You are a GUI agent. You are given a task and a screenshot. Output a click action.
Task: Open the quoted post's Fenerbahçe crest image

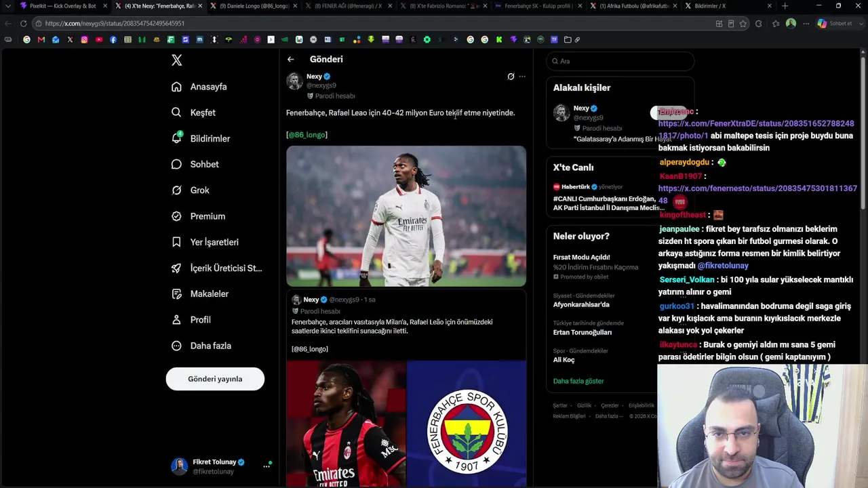(x=467, y=424)
